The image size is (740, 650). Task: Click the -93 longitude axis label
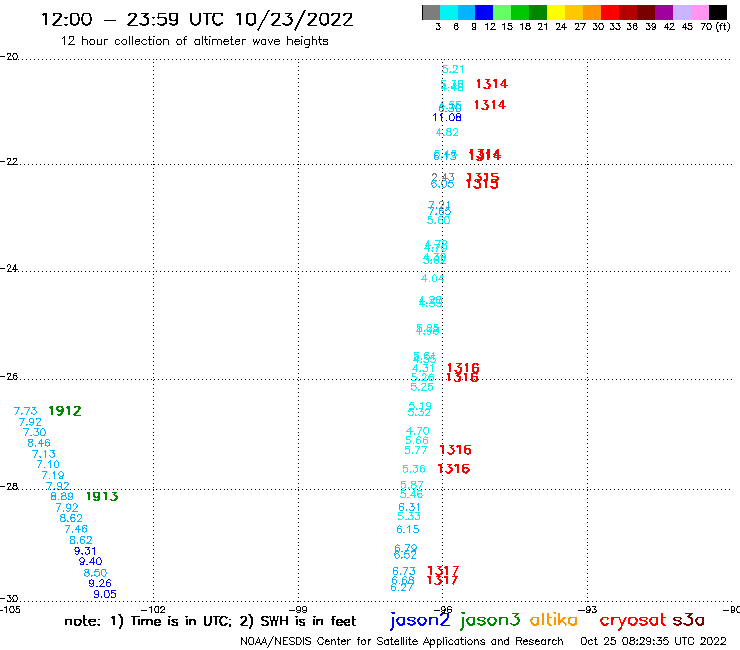588,609
